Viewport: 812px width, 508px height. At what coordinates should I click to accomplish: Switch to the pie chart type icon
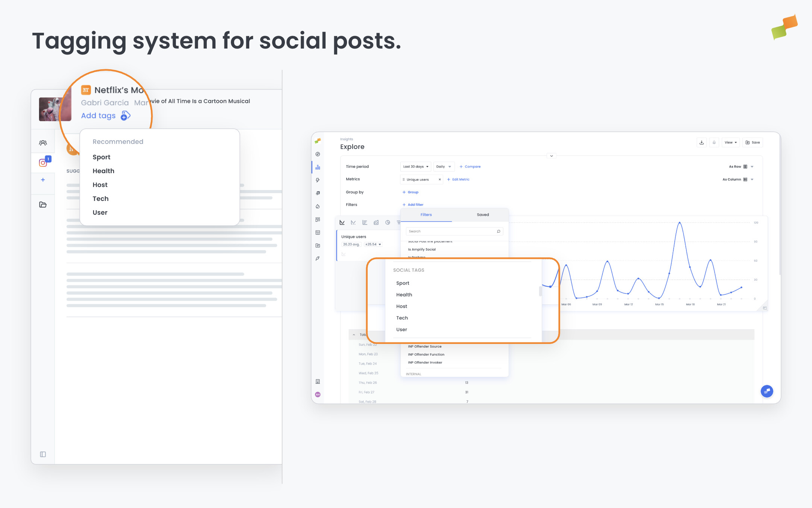pyautogui.click(x=388, y=222)
